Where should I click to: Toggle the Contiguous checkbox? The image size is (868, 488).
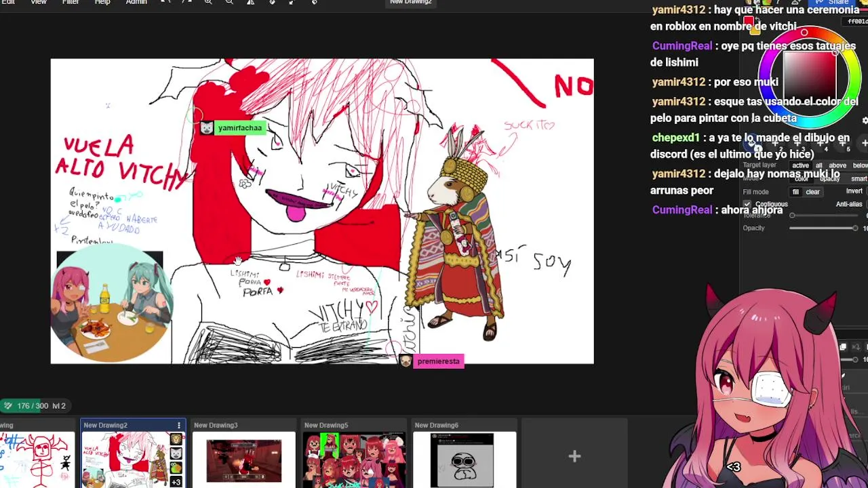(x=747, y=204)
